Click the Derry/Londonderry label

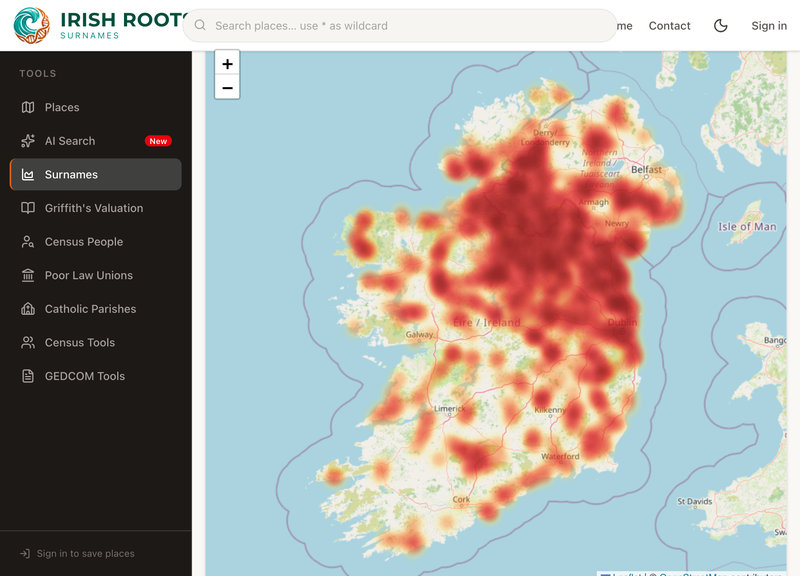point(545,138)
